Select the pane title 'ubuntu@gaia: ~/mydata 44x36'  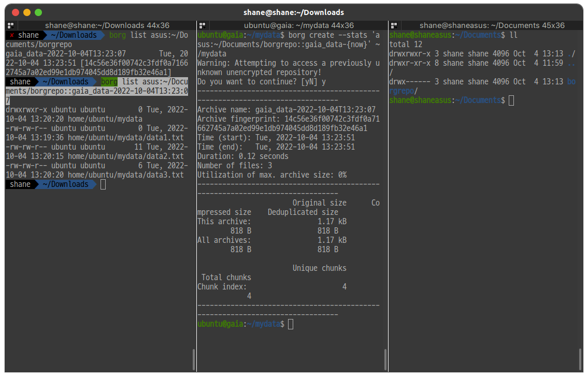point(299,25)
